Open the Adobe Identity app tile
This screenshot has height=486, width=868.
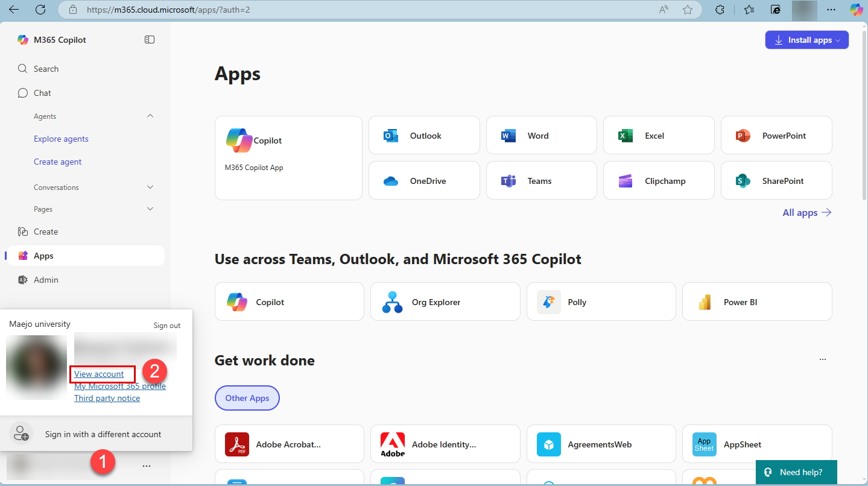pos(445,444)
